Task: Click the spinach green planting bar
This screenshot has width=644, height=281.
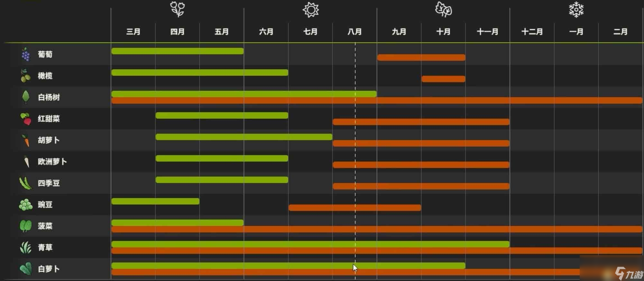Action: pyautogui.click(x=178, y=222)
